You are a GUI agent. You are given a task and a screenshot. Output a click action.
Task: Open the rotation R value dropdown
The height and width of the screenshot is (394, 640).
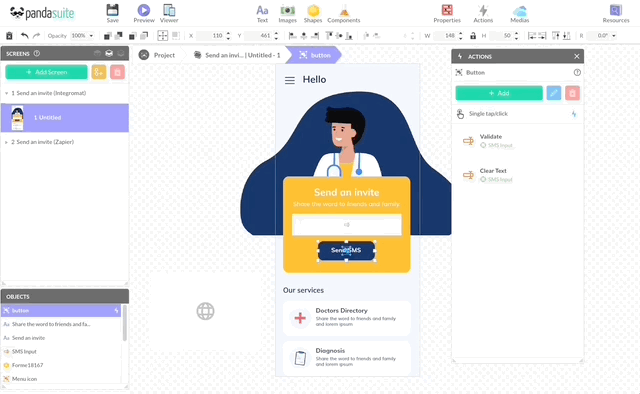(613, 36)
